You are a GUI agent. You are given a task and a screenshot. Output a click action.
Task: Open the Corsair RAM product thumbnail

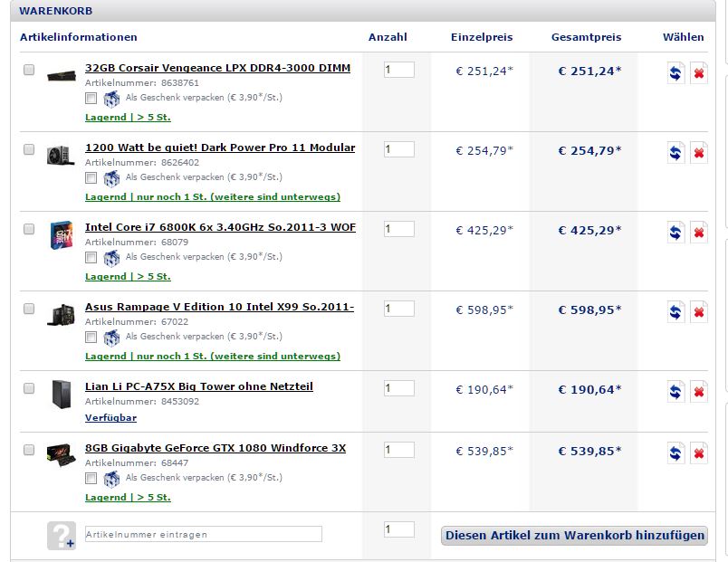[62, 74]
